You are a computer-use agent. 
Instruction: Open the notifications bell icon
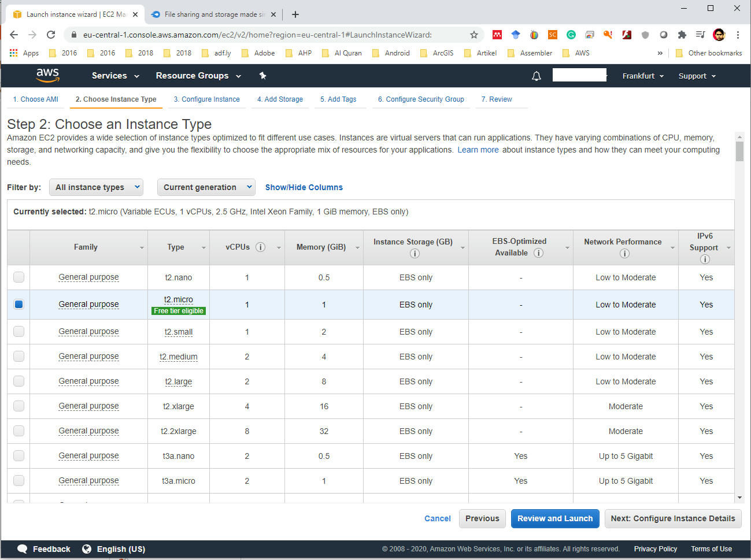[537, 76]
